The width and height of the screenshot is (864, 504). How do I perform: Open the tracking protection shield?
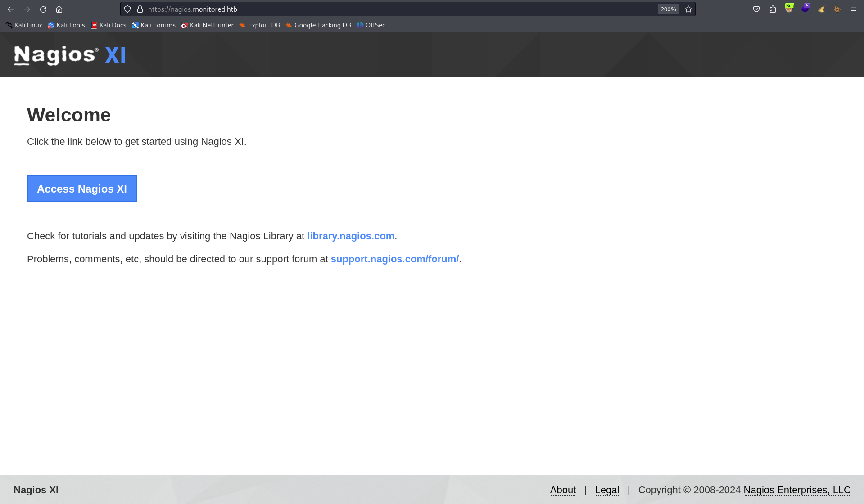tap(127, 9)
